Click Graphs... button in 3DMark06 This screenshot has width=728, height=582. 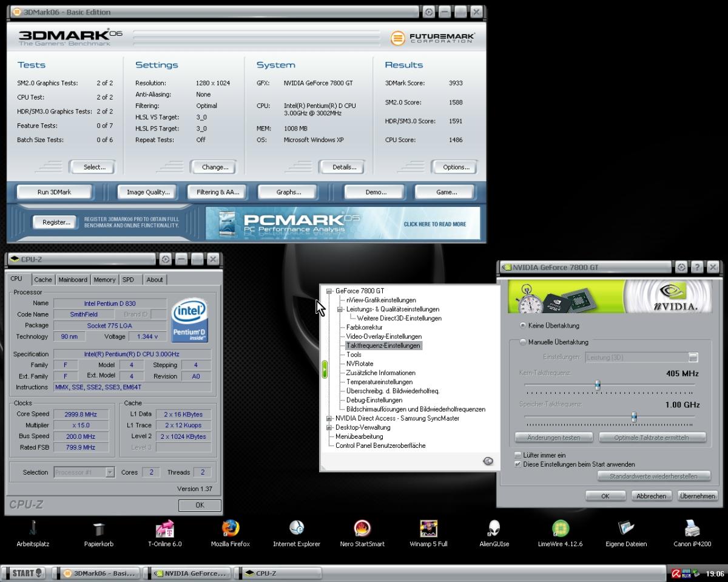point(289,192)
